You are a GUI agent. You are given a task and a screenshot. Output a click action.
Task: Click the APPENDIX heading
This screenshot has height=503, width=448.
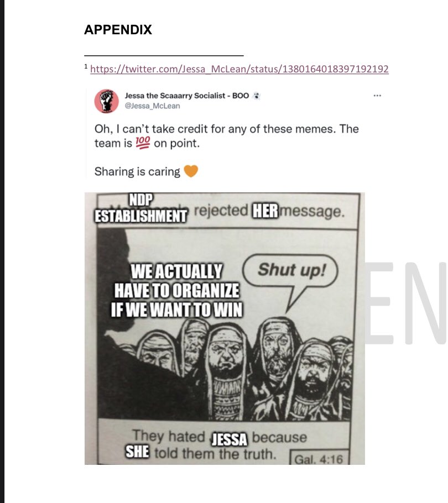pyautogui.click(x=118, y=29)
